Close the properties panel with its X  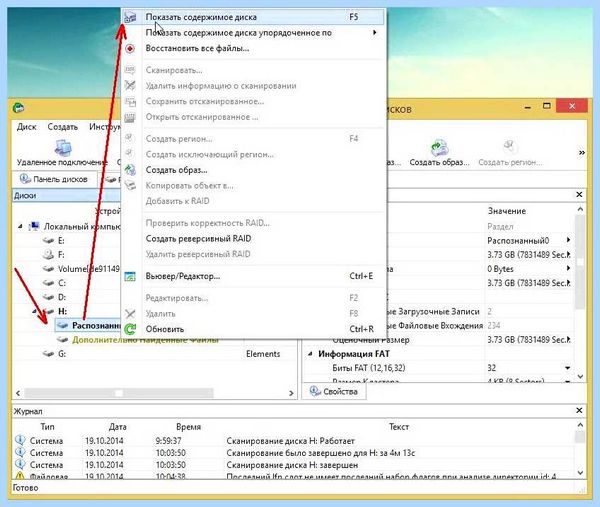pyautogui.click(x=579, y=195)
